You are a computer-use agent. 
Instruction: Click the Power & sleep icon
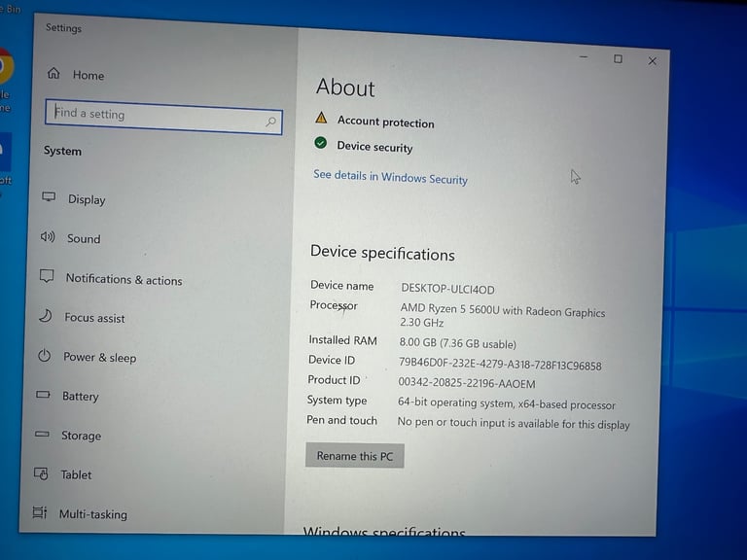(45, 355)
